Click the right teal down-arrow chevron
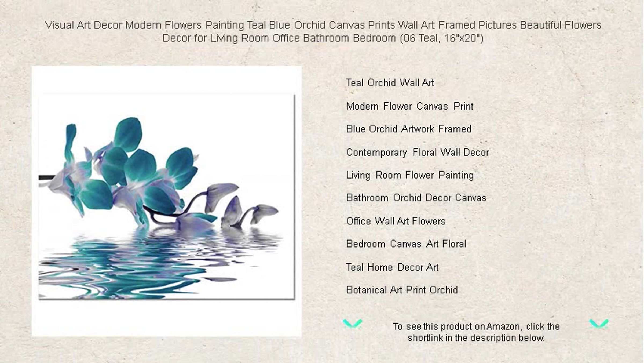 click(x=599, y=324)
